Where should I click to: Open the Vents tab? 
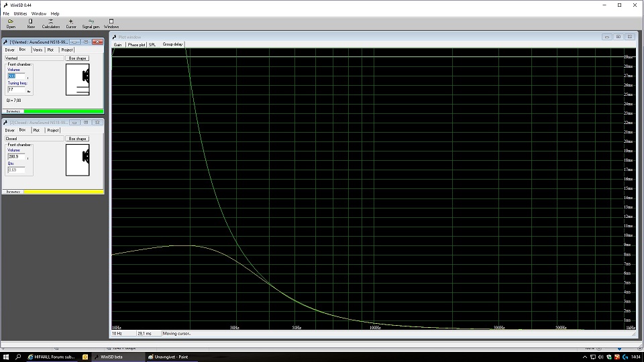[38, 50]
